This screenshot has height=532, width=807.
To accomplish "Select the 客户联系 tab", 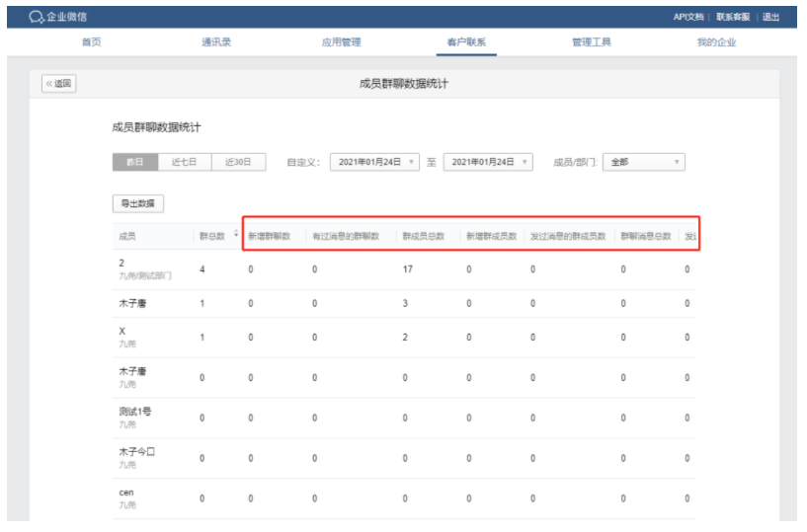I will point(466,42).
